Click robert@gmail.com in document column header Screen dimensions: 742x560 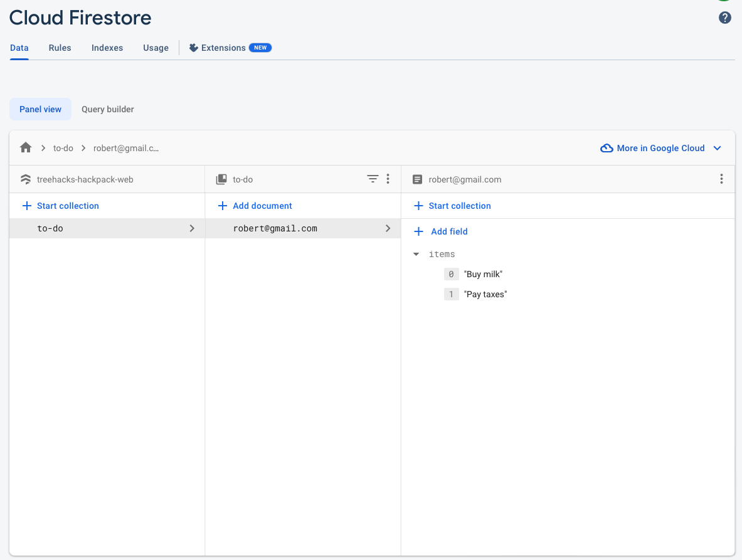pyautogui.click(x=465, y=179)
